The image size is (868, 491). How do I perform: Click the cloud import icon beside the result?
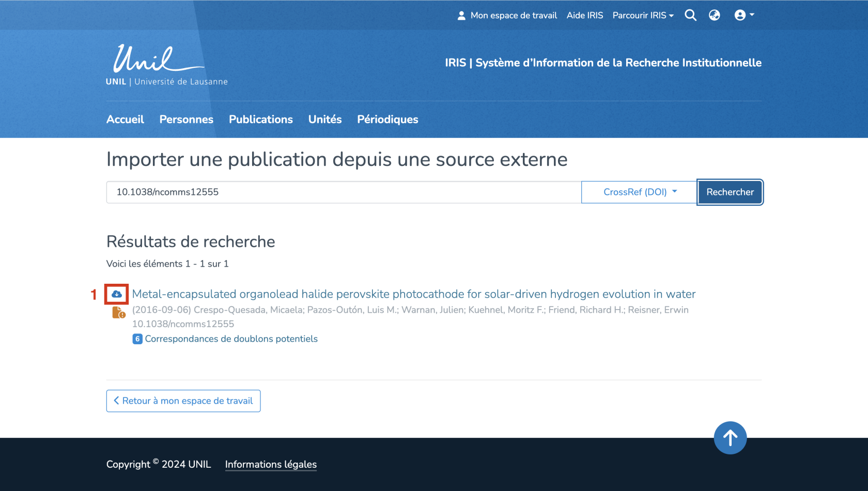coord(117,294)
